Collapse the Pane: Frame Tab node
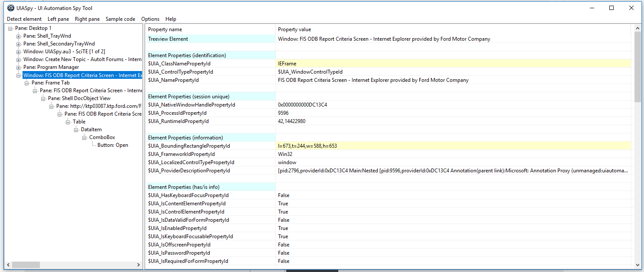Viewport: 644px width, 272px height. (27, 83)
